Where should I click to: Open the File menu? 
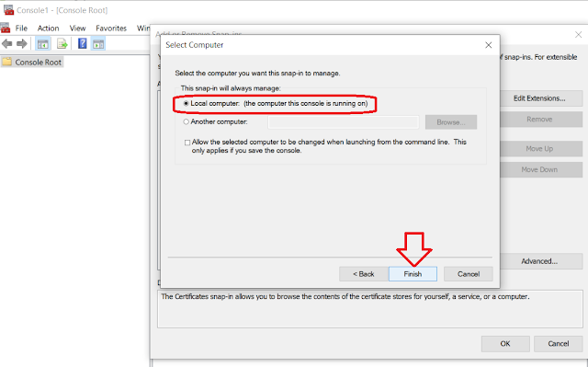pyautogui.click(x=21, y=29)
